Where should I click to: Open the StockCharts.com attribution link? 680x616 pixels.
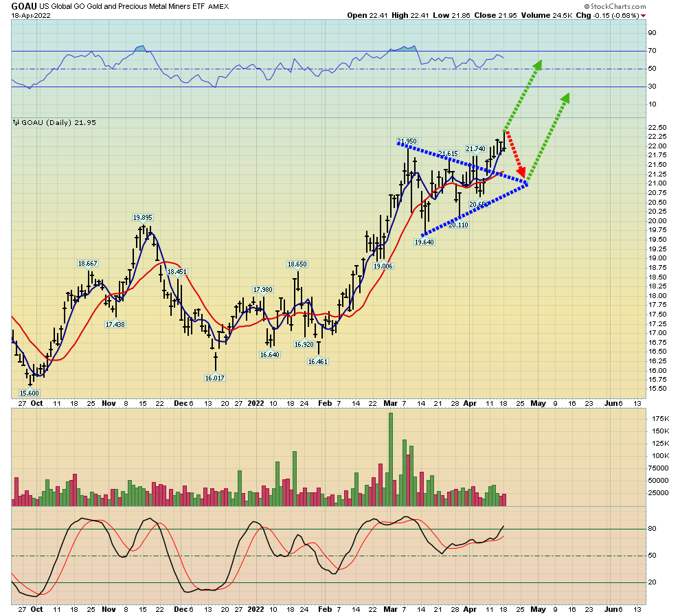[615, 6]
